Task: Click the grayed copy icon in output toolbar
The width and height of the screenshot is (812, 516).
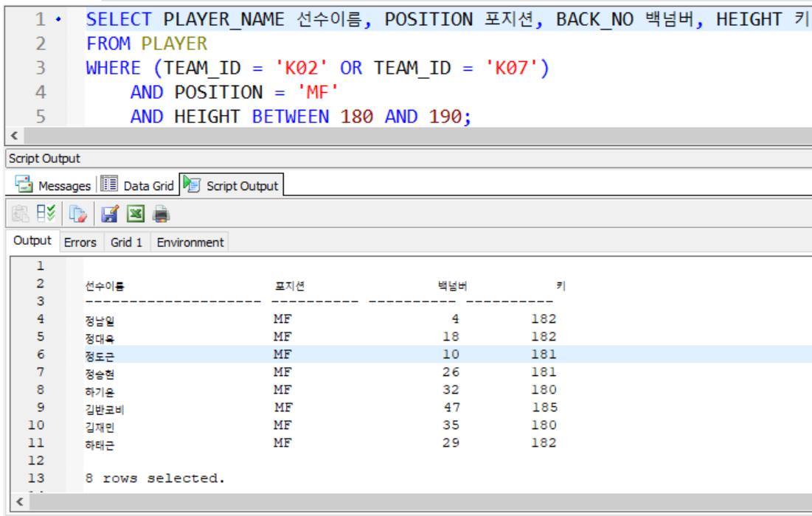Action: click(x=21, y=214)
